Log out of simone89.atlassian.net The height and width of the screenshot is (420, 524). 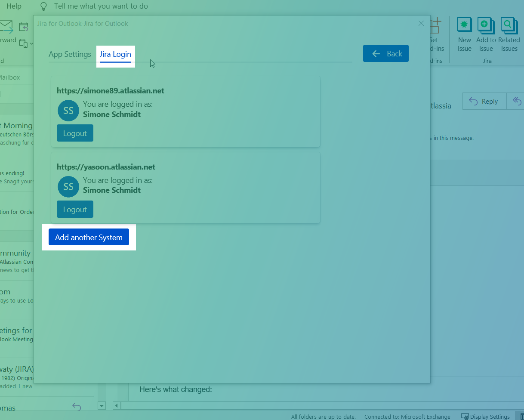pyautogui.click(x=75, y=133)
